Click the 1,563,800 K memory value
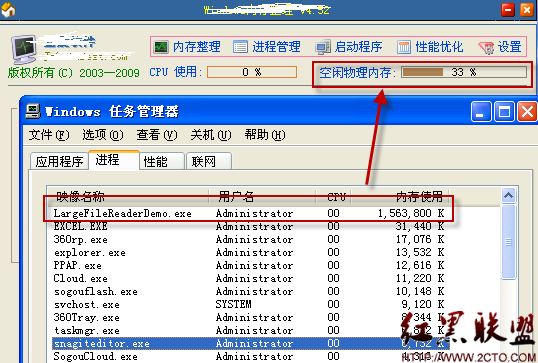Image resolution: width=538 pixels, height=363 pixels. 411,213
